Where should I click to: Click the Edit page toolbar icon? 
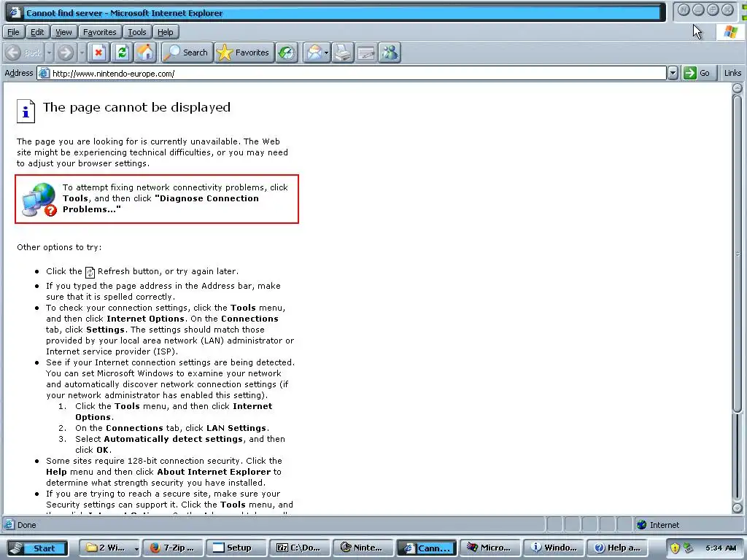(366, 52)
